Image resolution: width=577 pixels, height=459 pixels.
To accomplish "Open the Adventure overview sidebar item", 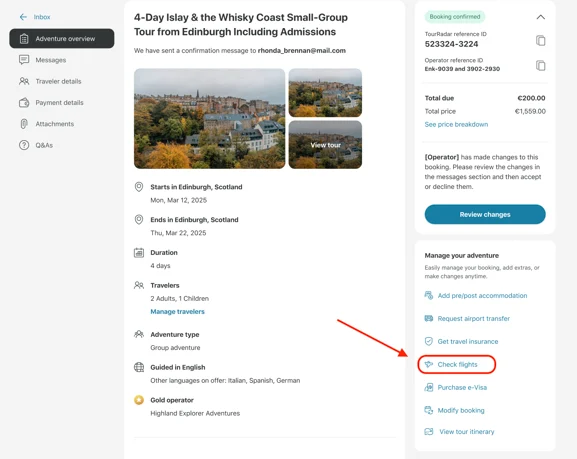I will (x=62, y=38).
